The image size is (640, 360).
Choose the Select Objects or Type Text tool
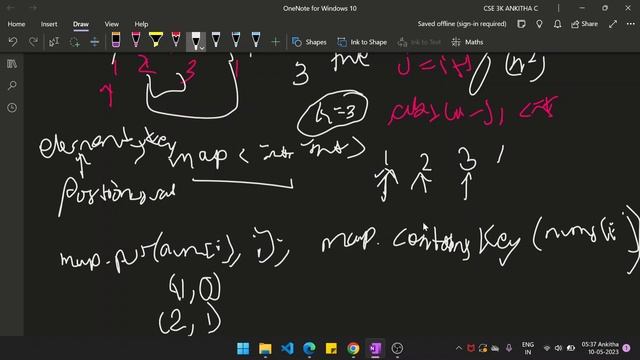(54, 42)
